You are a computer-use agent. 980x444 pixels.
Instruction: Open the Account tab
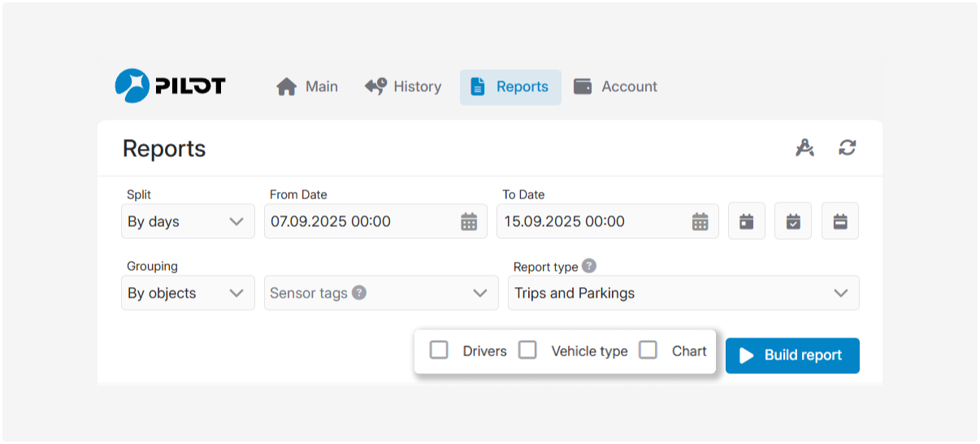point(615,87)
